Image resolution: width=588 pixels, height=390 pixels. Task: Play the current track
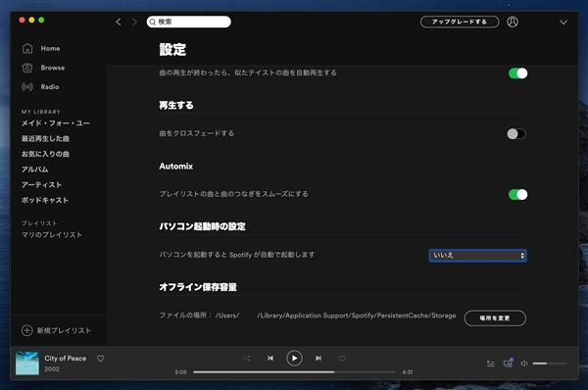(294, 359)
